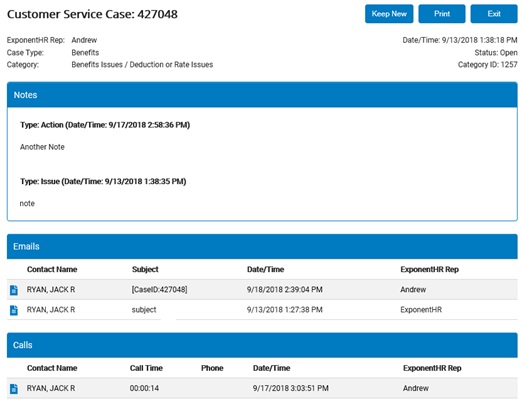Sort calls by Call Time column
Viewport: 522px width, 406px height.
tap(146, 368)
